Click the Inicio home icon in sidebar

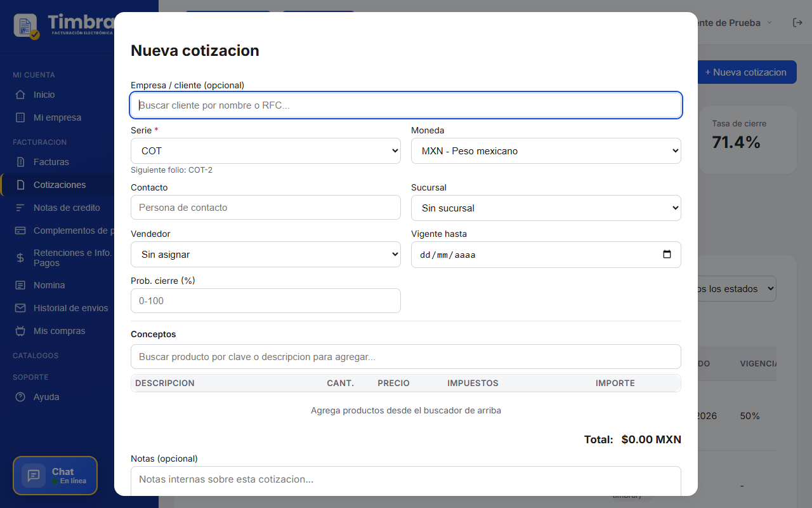coord(20,95)
